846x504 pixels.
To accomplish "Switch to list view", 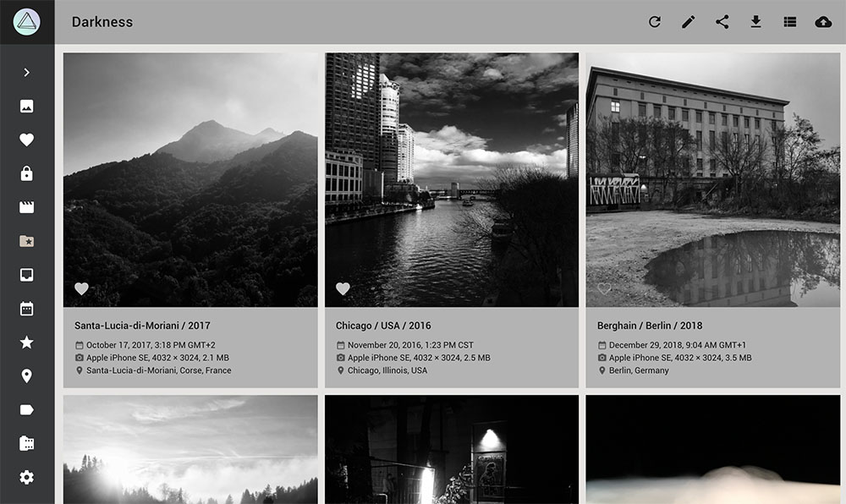I will [790, 22].
